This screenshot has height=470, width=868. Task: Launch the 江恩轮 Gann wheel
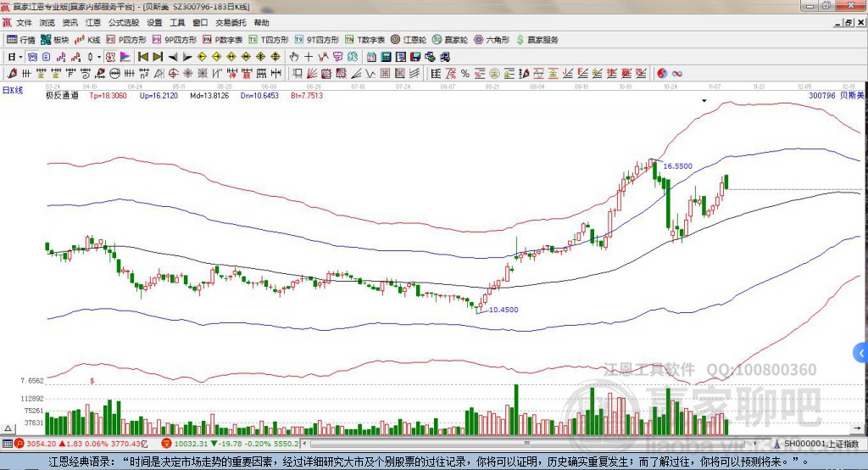click(x=409, y=40)
